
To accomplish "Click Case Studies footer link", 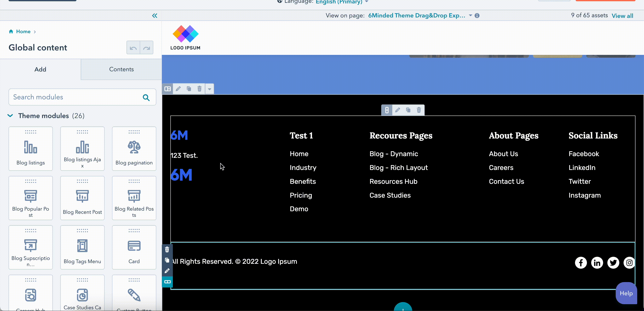I will 390,195.
